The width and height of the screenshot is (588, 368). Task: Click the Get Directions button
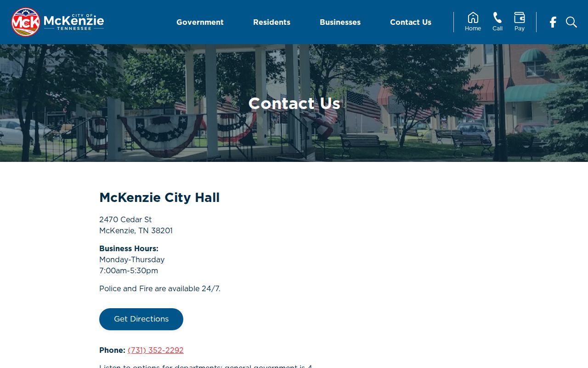[x=141, y=319]
